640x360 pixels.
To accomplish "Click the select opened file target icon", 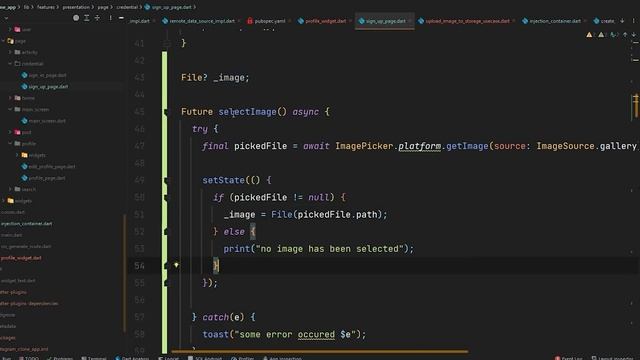I will [x=76, y=18].
